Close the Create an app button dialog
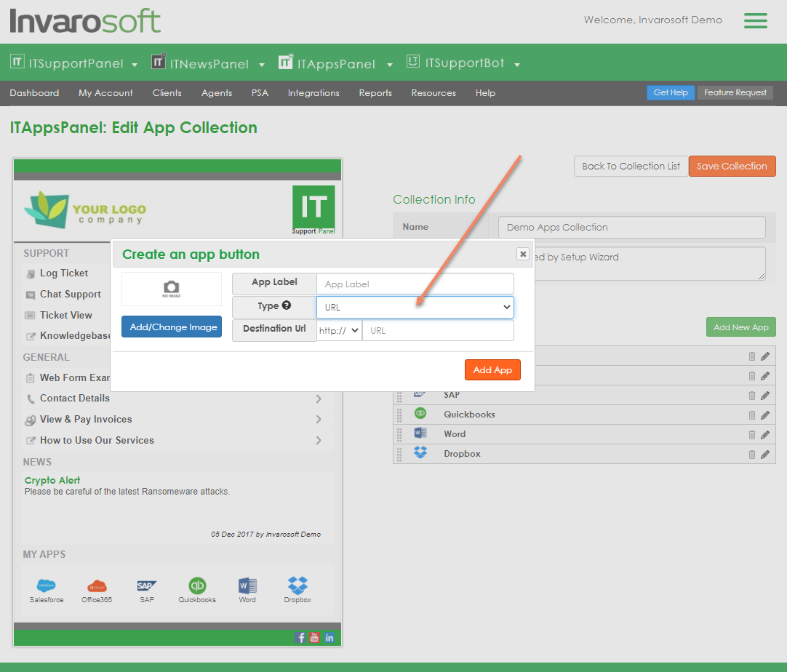787x672 pixels. (x=522, y=254)
